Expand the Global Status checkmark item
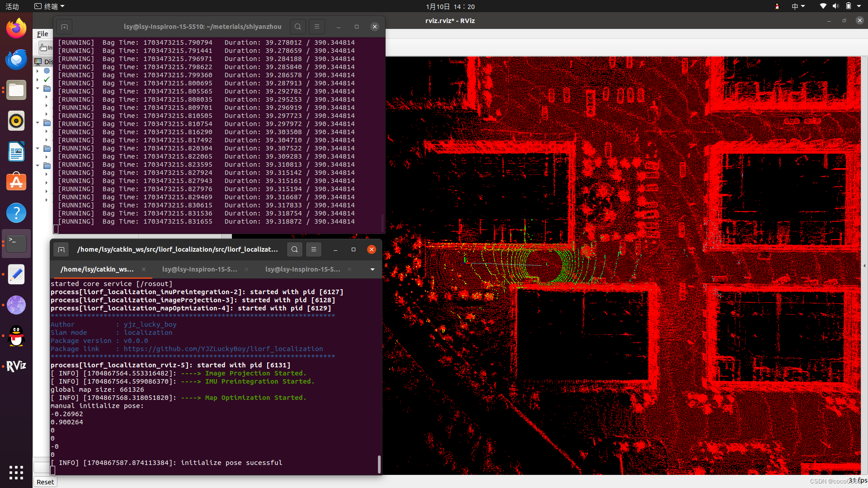 [37, 80]
